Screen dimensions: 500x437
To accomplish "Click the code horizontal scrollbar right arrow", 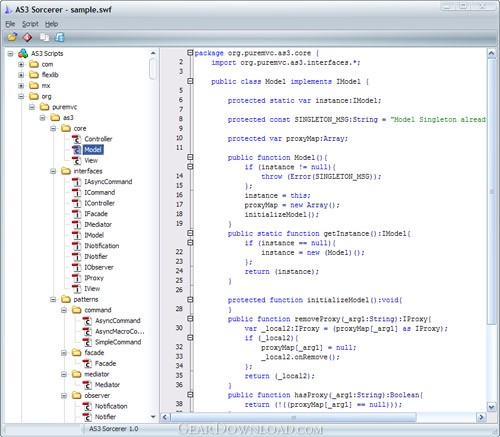I will tap(481, 417).
